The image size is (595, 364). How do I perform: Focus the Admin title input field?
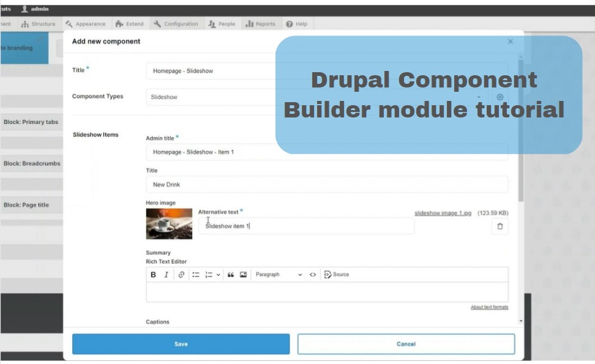(327, 152)
